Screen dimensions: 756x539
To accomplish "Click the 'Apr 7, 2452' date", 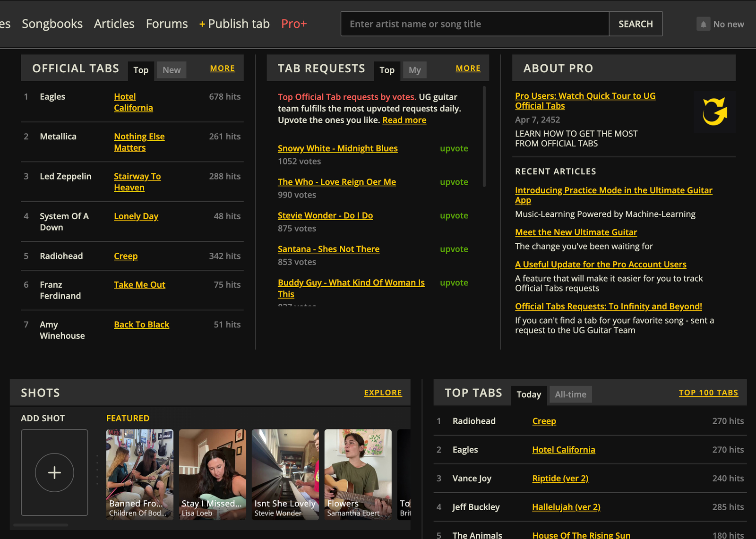I will 538,120.
